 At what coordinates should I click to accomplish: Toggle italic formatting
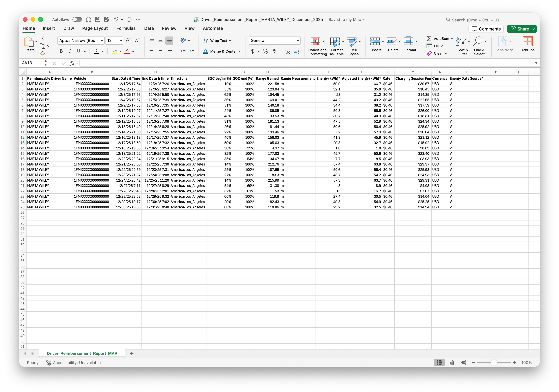click(70, 51)
